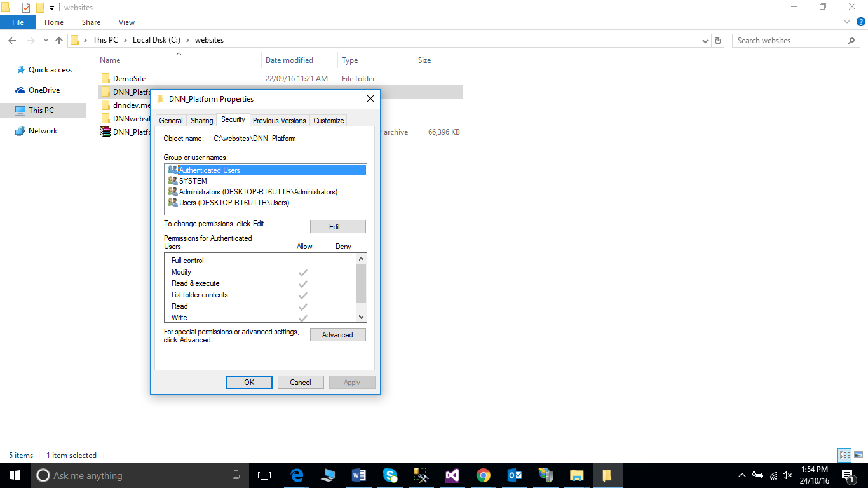Open the recent locations dropdown arrow
This screenshot has height=488, width=868.
(x=45, y=41)
